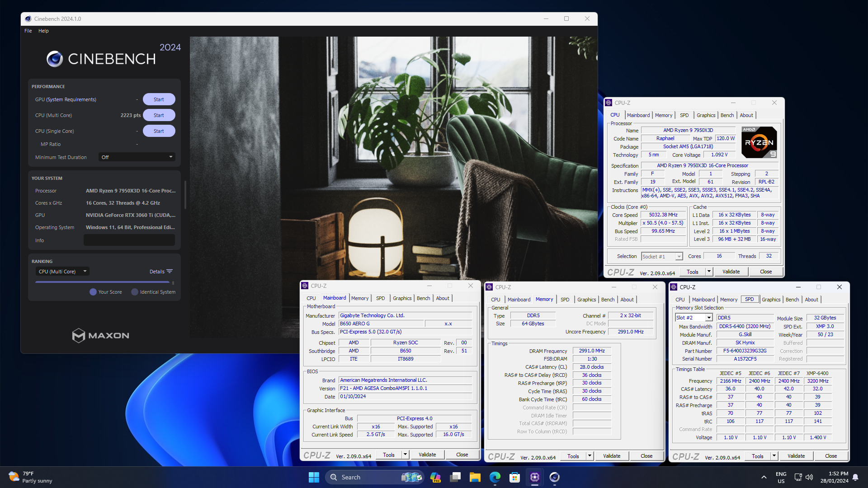Open the CPU (Multi Core) ranking dropdown
The image size is (868, 488).
click(x=62, y=272)
